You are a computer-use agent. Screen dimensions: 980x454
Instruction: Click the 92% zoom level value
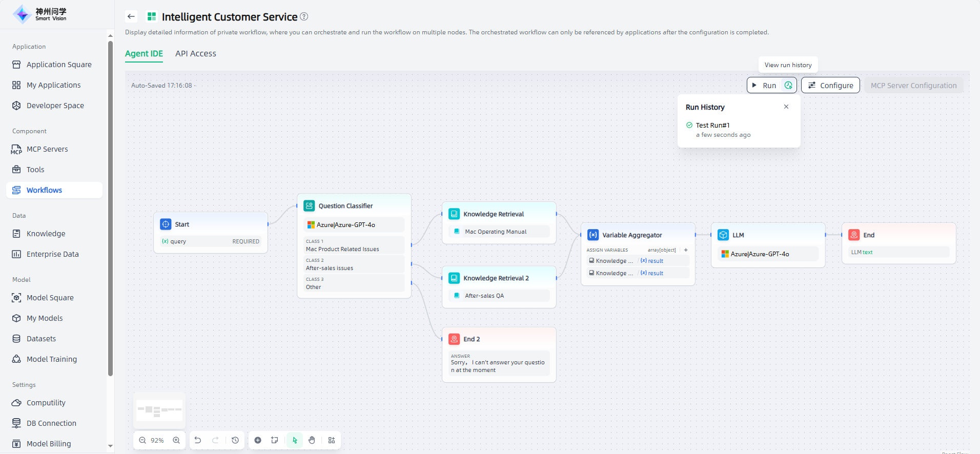tap(157, 440)
